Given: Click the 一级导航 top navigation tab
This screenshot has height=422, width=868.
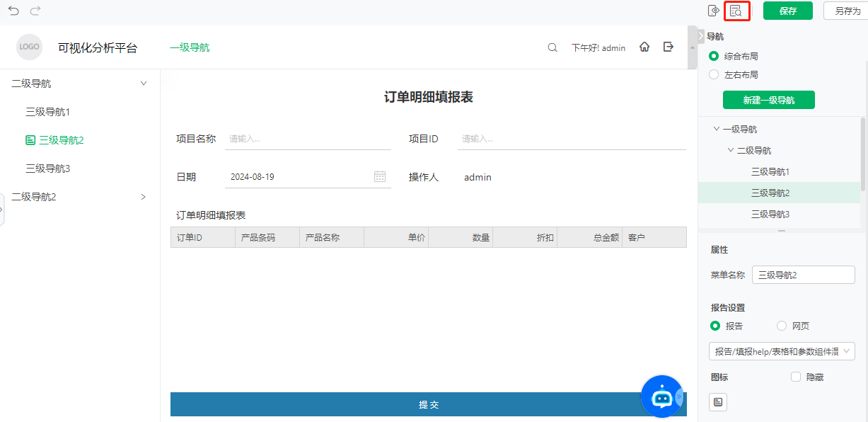Looking at the screenshot, I should point(190,47).
